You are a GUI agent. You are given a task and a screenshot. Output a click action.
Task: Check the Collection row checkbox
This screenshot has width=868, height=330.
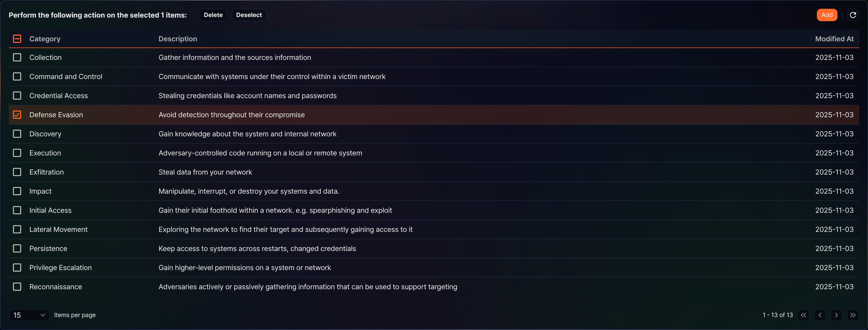tap(17, 58)
